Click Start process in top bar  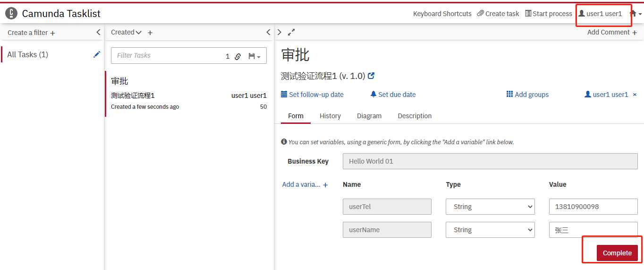coord(549,14)
